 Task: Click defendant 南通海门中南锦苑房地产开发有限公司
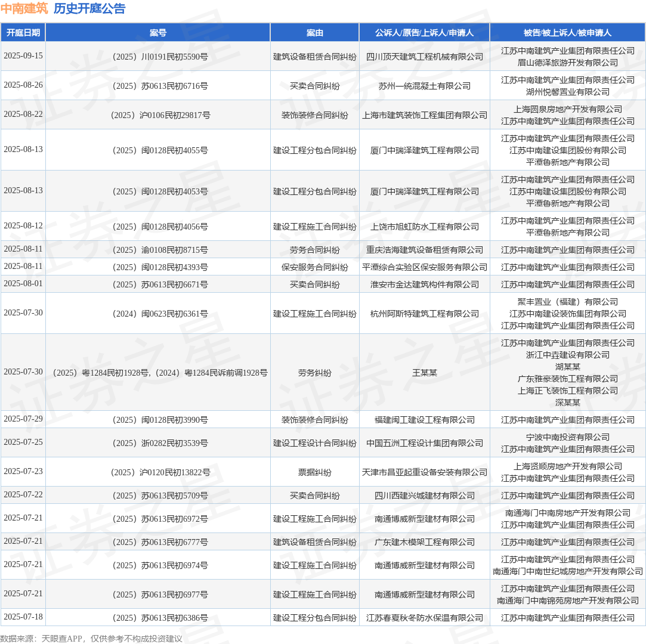coord(567,600)
